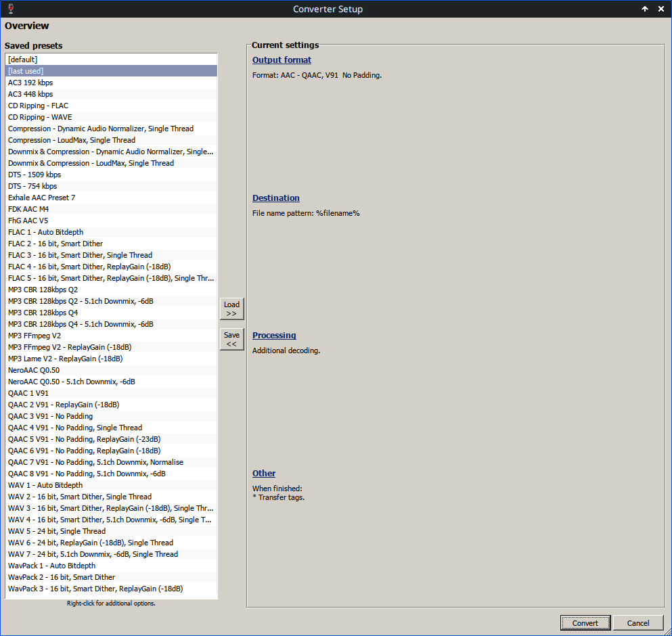
Task: Open the Destination settings link
Action: pos(275,198)
